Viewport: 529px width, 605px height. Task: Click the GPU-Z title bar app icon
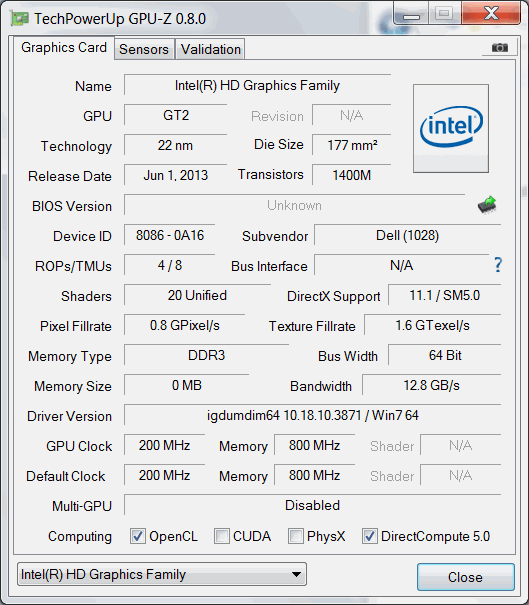point(20,19)
